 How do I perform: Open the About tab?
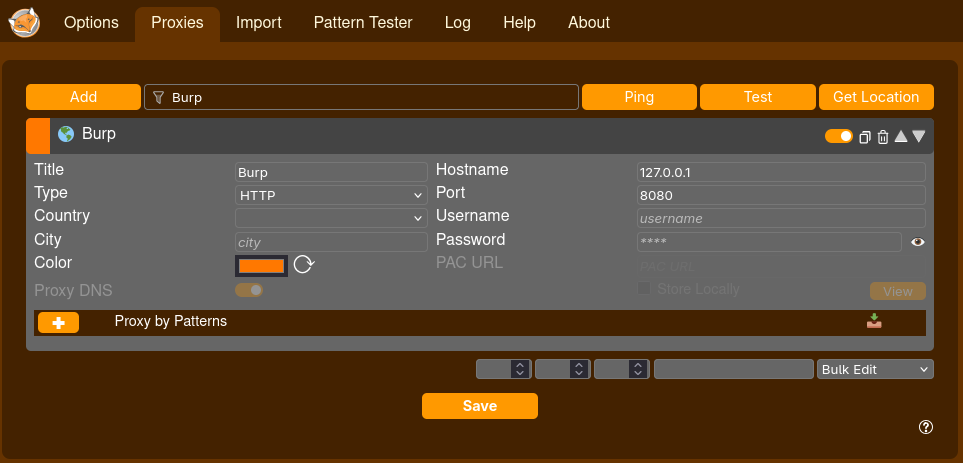pyautogui.click(x=589, y=23)
